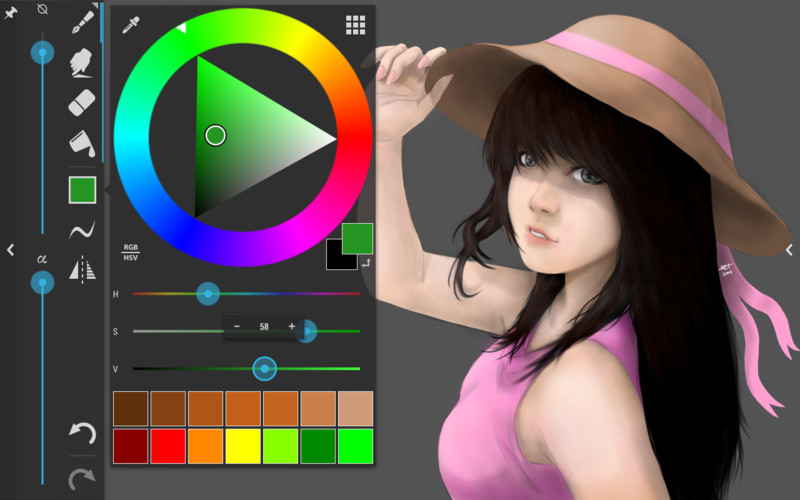The width and height of the screenshot is (800, 500).
Task: Click the undo arrow
Action: (83, 434)
